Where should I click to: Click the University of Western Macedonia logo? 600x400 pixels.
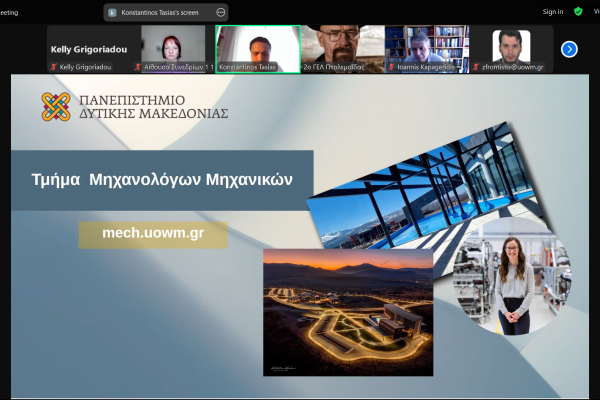(x=56, y=107)
